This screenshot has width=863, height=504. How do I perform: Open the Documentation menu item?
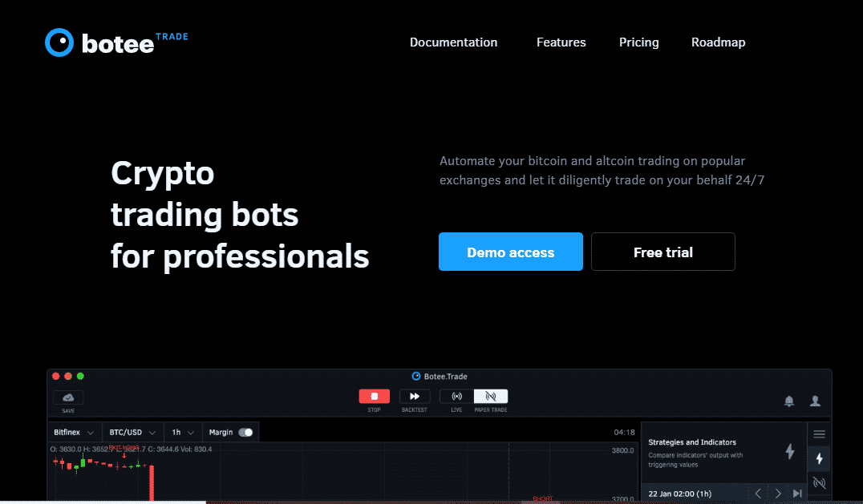click(453, 42)
